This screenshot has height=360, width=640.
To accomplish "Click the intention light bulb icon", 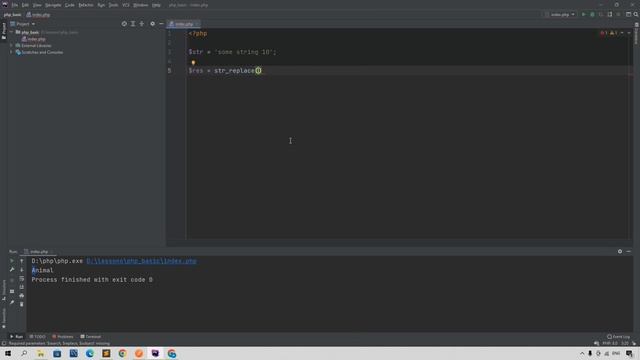I will coord(193,62).
